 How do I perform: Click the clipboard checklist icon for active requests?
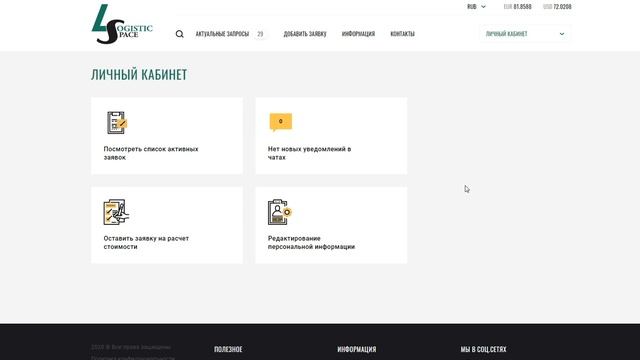(x=117, y=122)
